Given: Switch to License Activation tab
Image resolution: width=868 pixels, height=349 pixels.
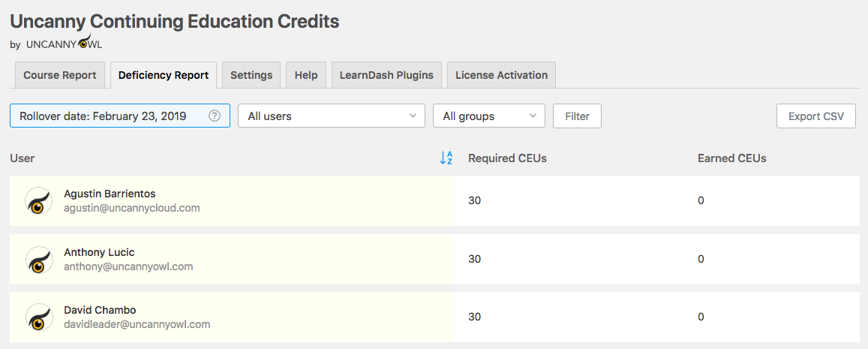Looking at the screenshot, I should click(501, 75).
